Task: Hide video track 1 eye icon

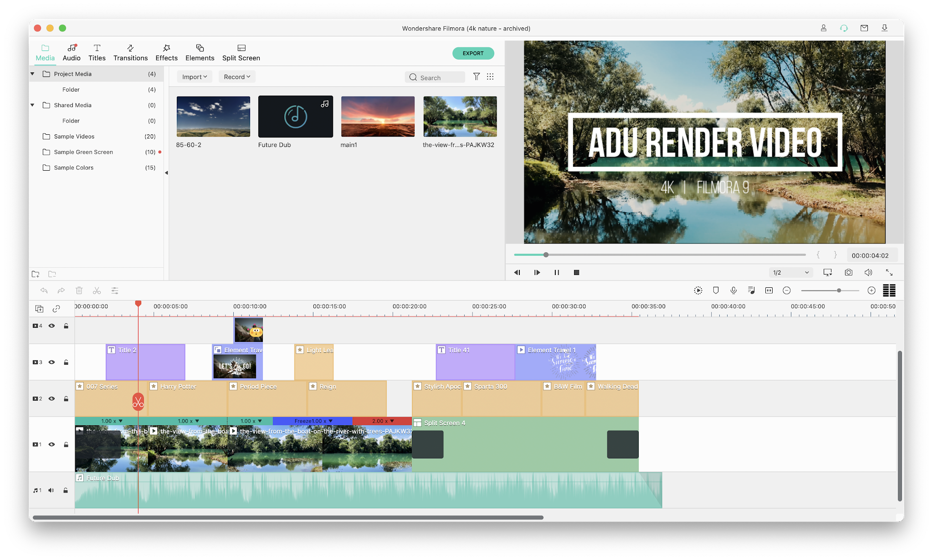Action: (51, 444)
